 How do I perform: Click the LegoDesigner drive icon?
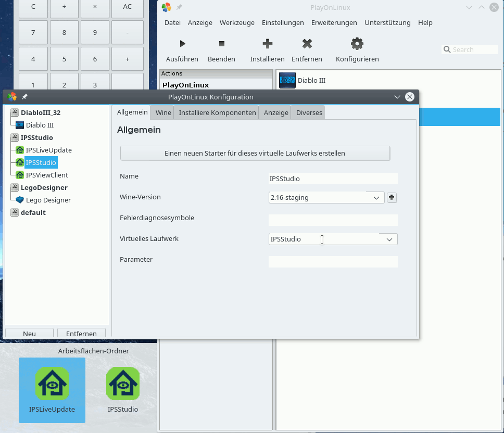15,187
